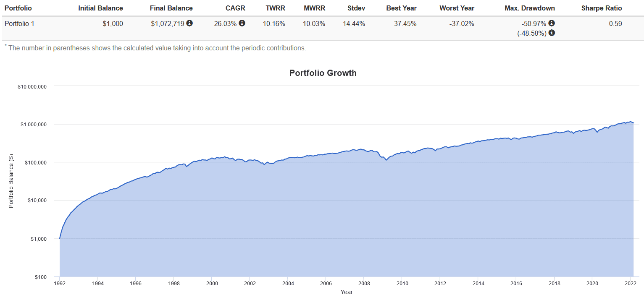This screenshot has width=644, height=297.
Task: Click info icon next to (-48.58%) value
Action: (x=552, y=33)
